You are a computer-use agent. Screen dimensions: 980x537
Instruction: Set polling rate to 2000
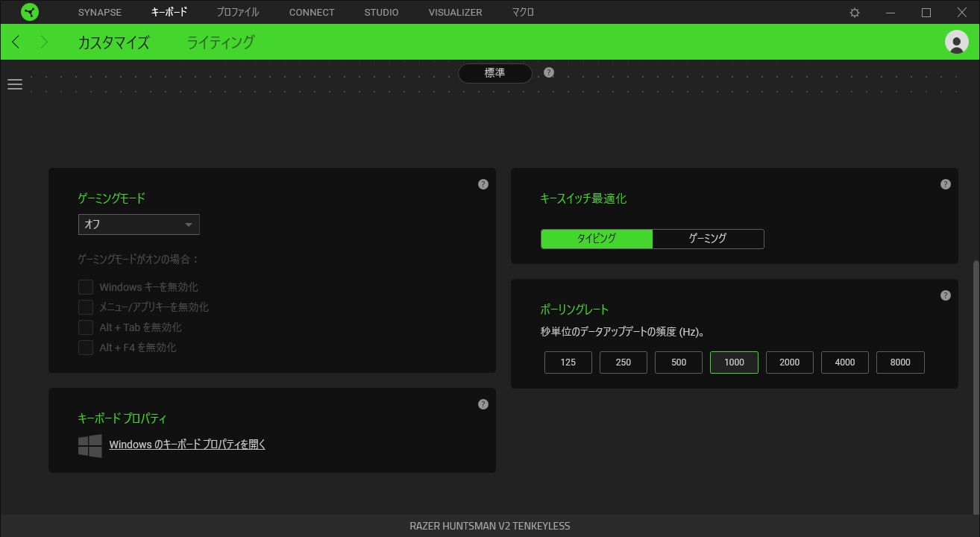pyautogui.click(x=790, y=362)
